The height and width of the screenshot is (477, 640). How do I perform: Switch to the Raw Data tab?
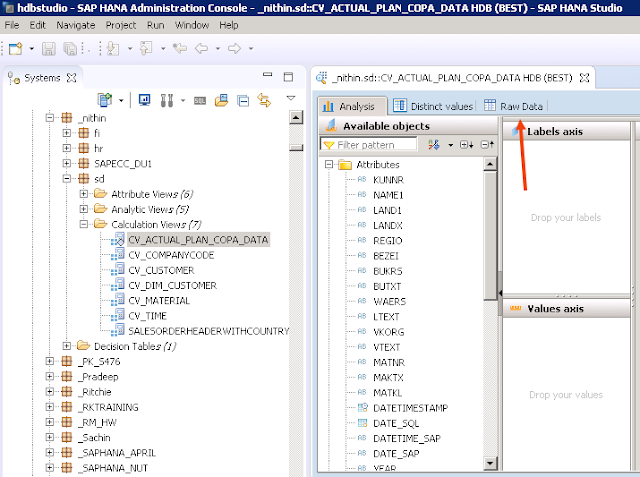513,106
